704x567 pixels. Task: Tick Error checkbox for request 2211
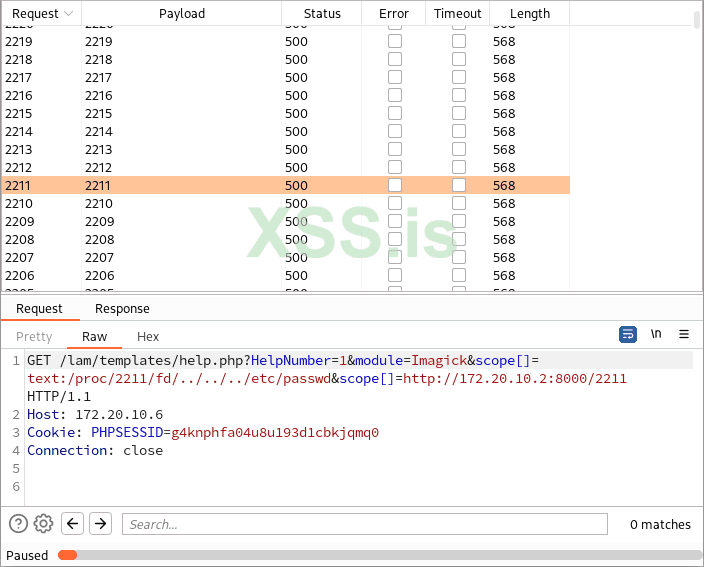pos(395,185)
